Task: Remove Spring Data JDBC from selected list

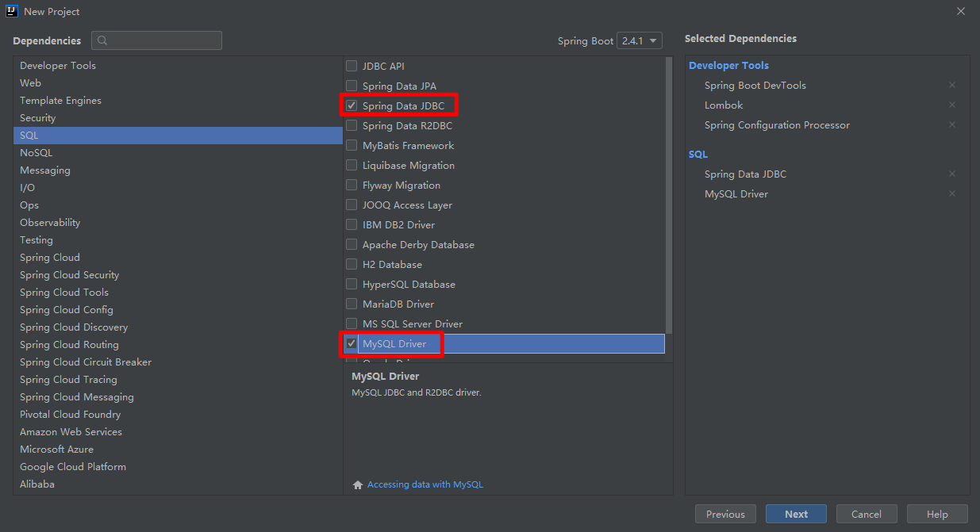Action: (952, 174)
